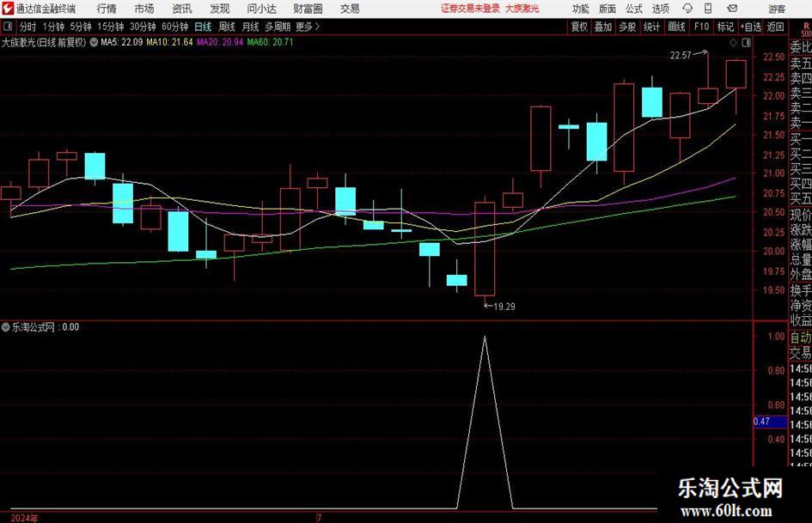Open the customer service headset icon
The image size is (812, 523).
pyautogui.click(x=687, y=9)
